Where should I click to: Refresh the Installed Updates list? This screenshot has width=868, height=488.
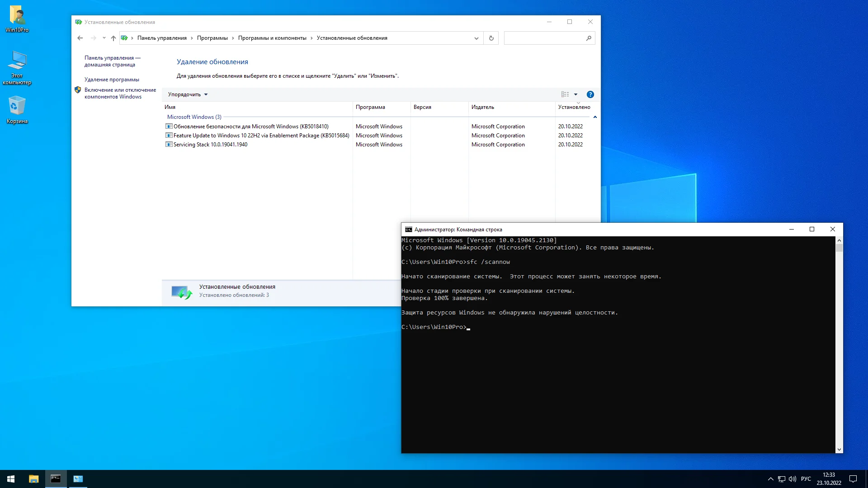[x=491, y=38]
